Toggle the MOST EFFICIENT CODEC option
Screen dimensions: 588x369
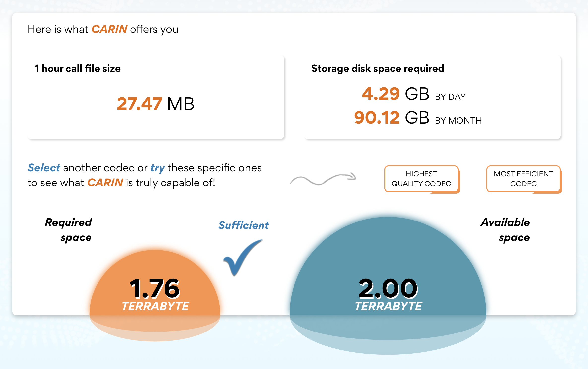pyautogui.click(x=523, y=179)
